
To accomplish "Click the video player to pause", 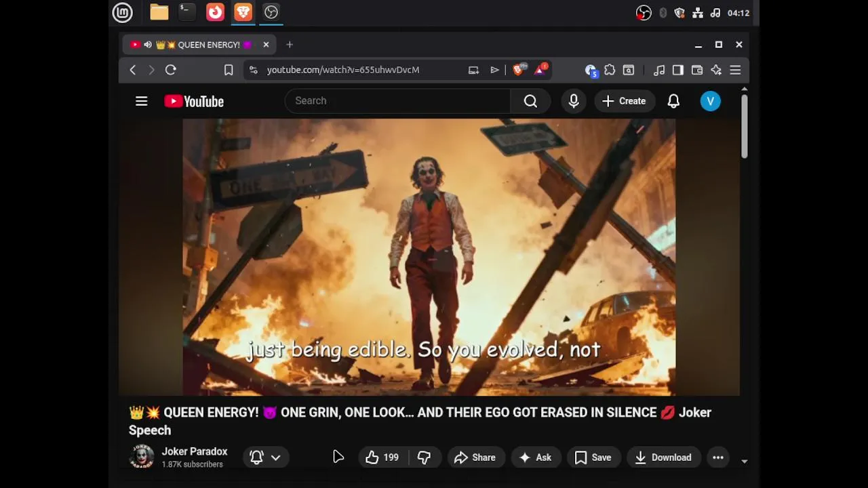I will (x=429, y=257).
